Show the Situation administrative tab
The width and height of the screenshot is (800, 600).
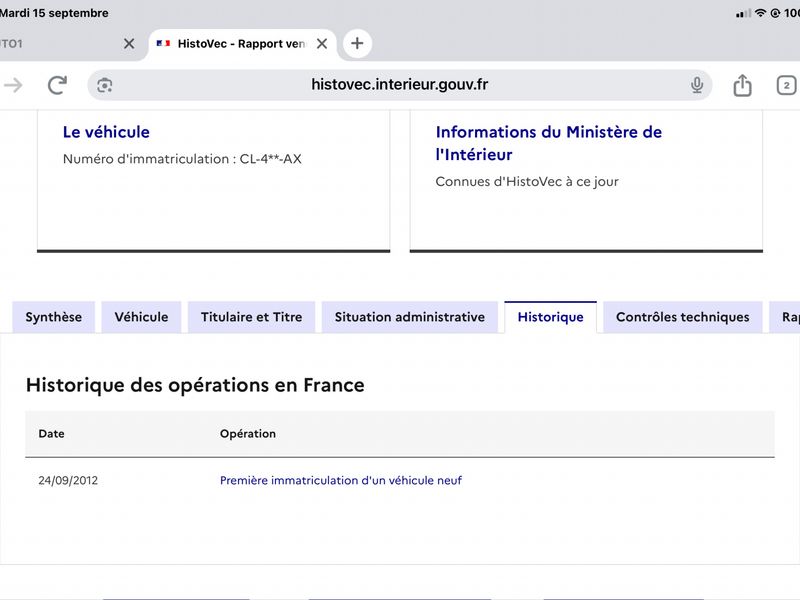point(410,317)
